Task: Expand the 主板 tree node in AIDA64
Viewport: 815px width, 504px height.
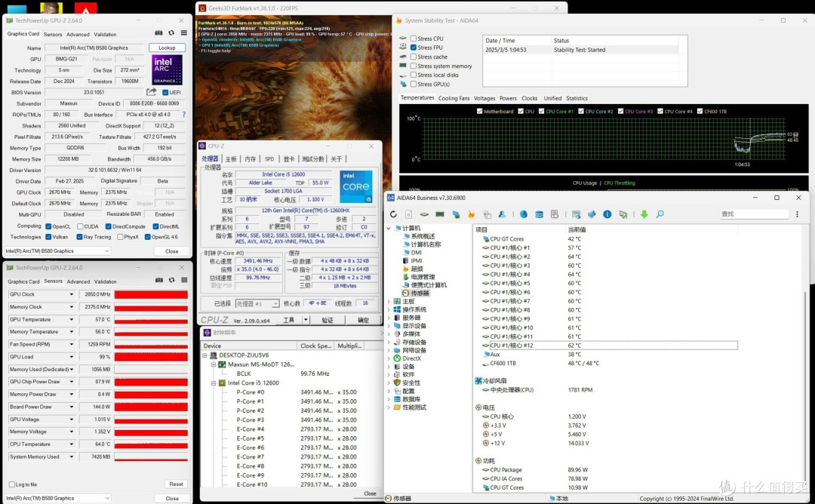Action: pos(389,301)
